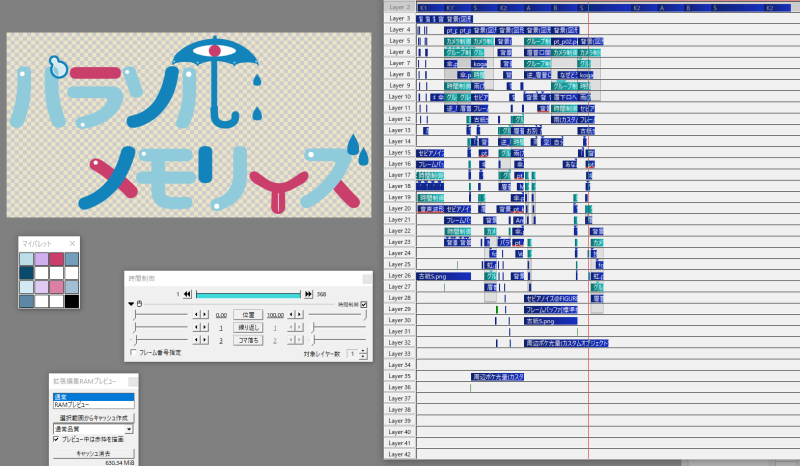Click the コマ落ち button
The image size is (800, 466).
(x=248, y=340)
